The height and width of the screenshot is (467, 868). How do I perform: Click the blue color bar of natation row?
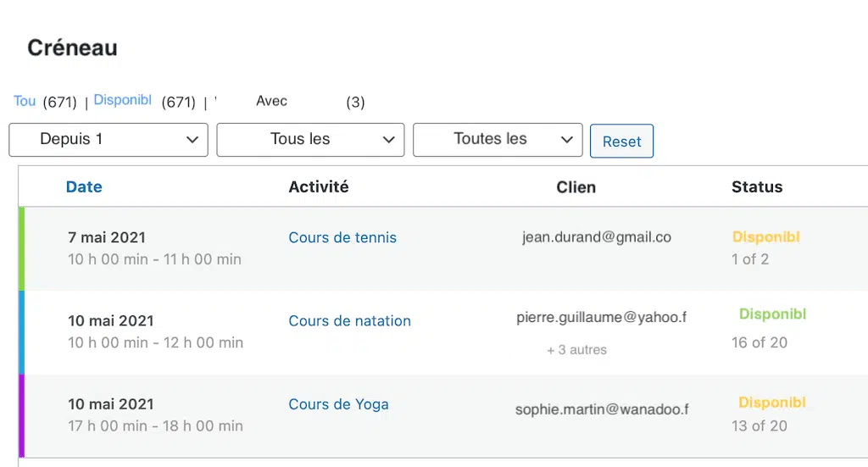[21, 332]
